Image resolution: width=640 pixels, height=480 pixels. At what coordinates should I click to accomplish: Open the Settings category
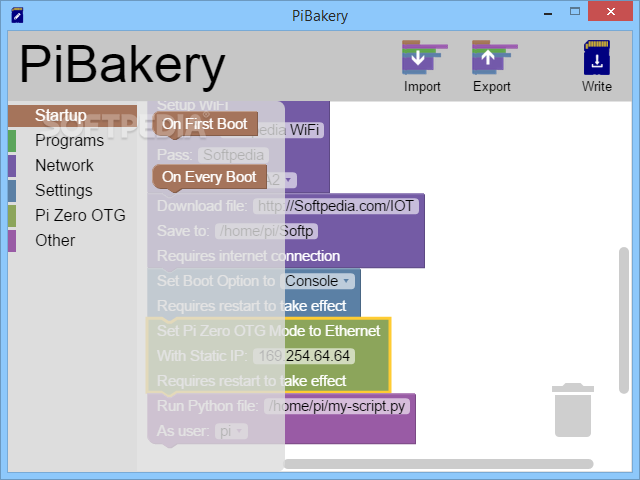click(64, 190)
